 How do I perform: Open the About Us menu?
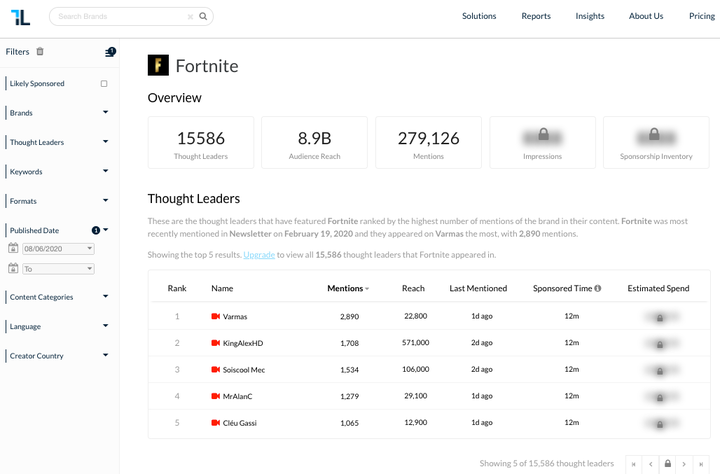pos(646,16)
